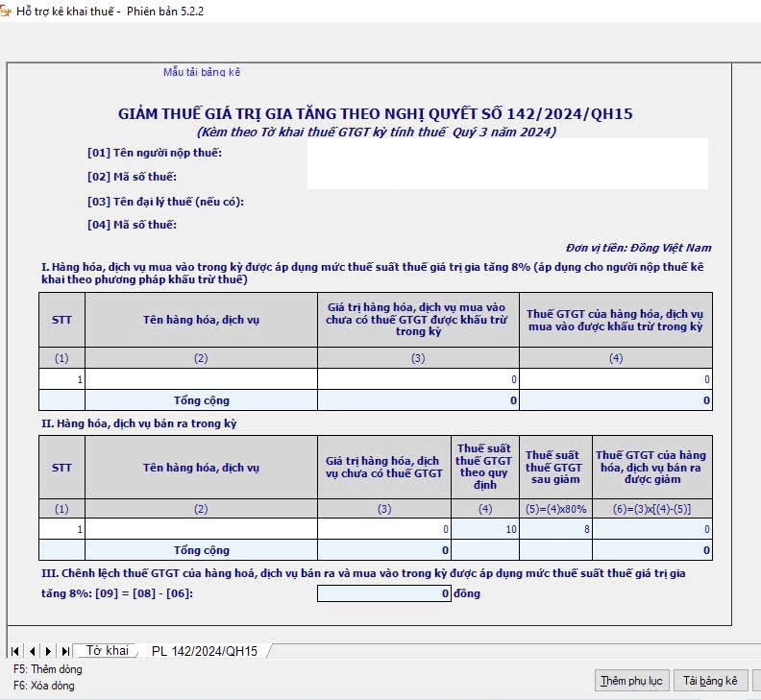Click section II total reduced VAT cell

[652, 550]
